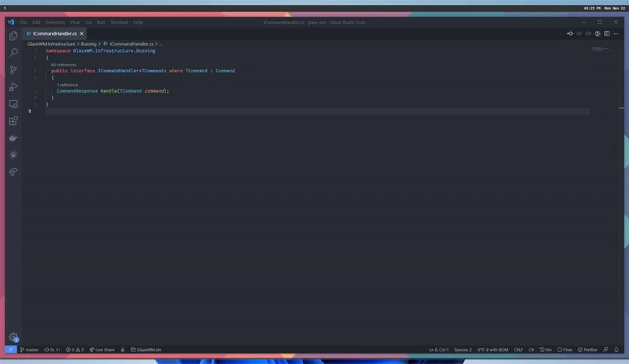Open the Live Share view in activity bar
The height and width of the screenshot is (364, 629).
click(x=14, y=172)
